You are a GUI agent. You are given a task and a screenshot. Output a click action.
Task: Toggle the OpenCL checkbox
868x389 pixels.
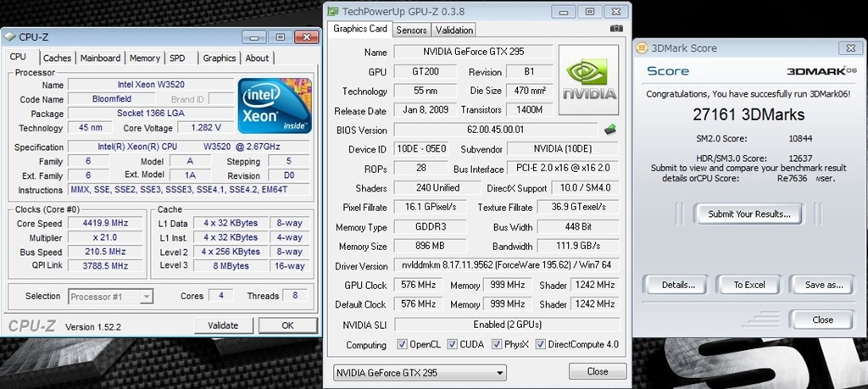point(402,344)
